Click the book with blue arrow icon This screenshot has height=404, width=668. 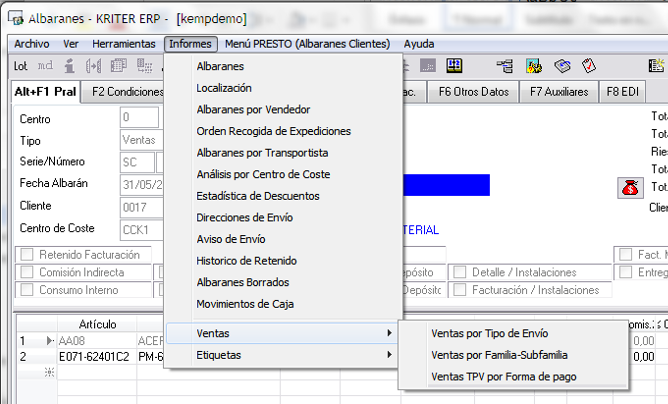[562, 66]
